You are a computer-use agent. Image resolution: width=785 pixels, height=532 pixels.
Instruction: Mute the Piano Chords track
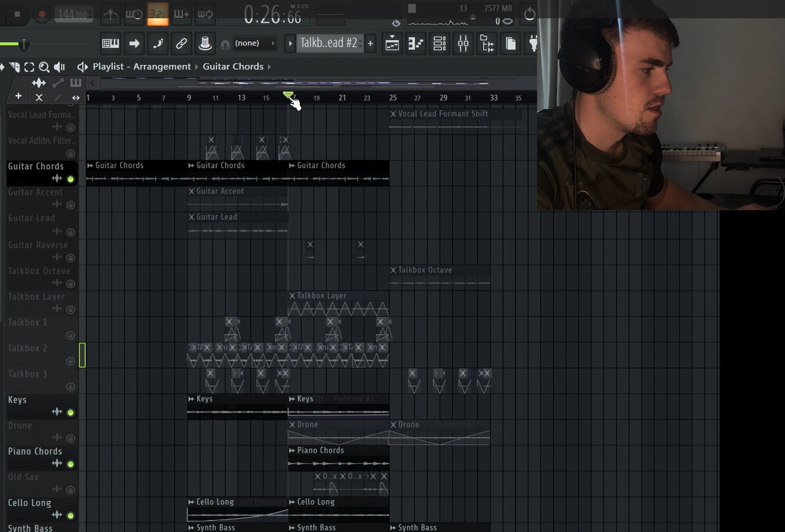point(70,464)
